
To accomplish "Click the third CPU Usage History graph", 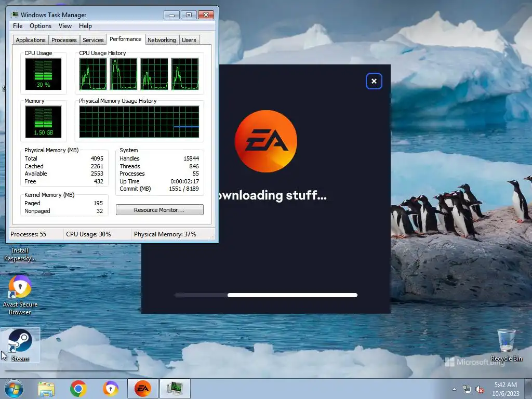I will pos(154,74).
